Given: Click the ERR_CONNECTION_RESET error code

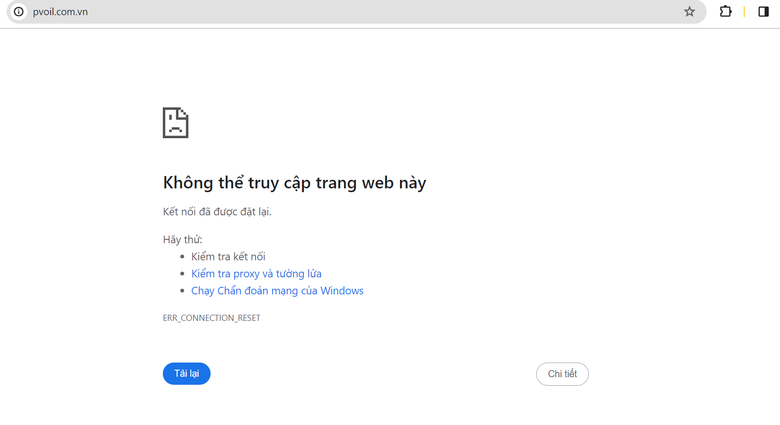Looking at the screenshot, I should [211, 318].
